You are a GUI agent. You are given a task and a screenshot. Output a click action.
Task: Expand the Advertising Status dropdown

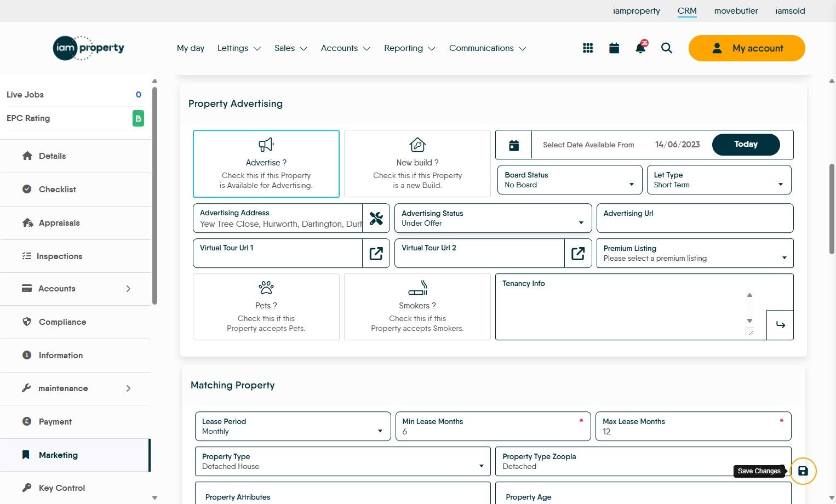[x=493, y=219]
